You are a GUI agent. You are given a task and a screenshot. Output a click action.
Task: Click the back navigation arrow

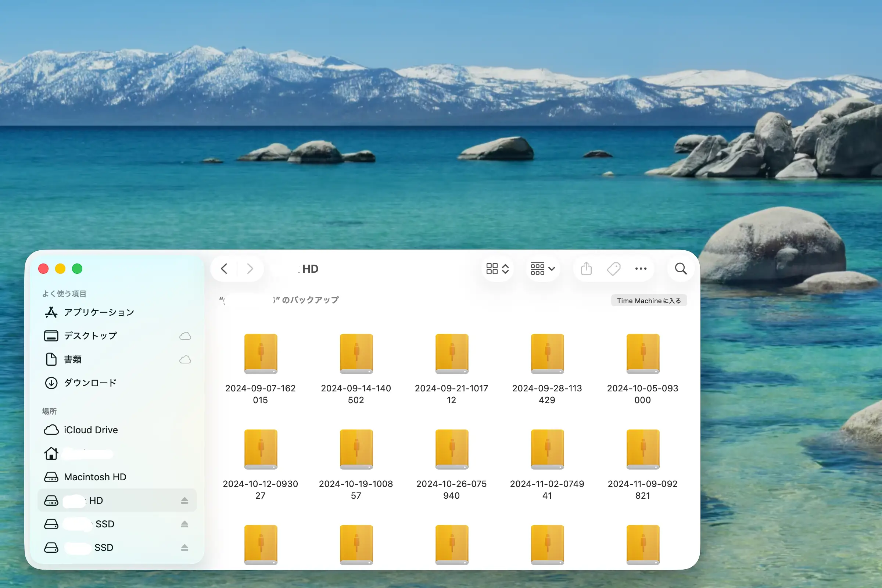pos(224,269)
